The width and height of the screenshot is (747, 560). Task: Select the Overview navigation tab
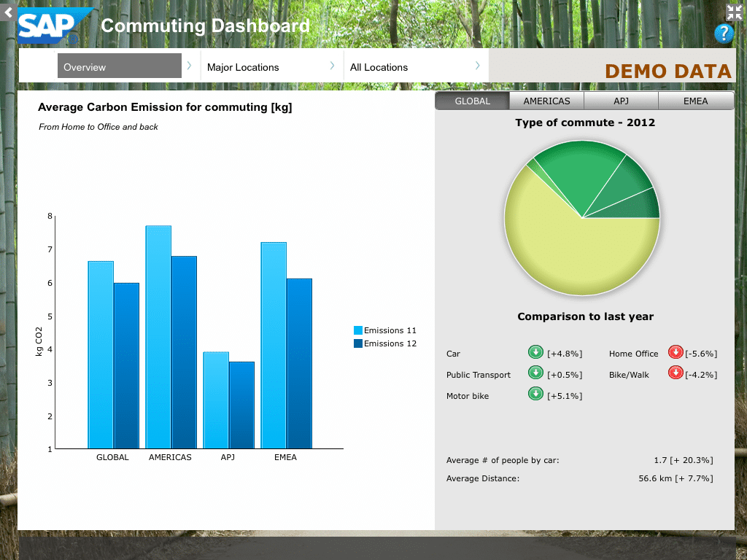coord(120,66)
